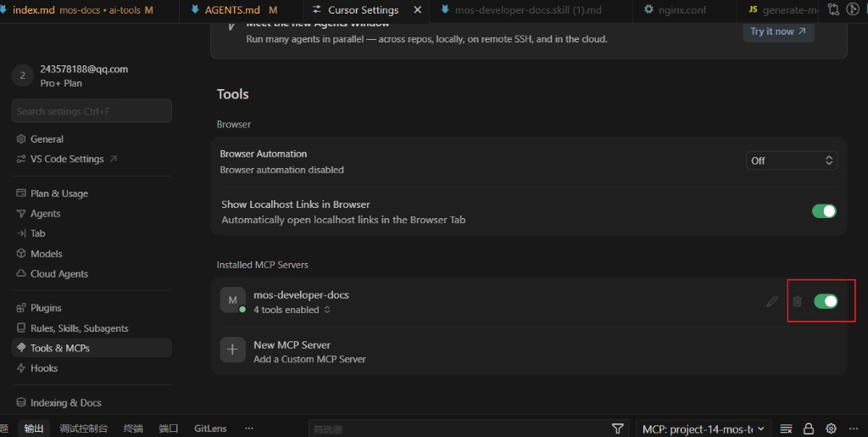868x437 pixels.
Task: Click the output panel gear settings icon
Action: pyautogui.click(x=831, y=429)
